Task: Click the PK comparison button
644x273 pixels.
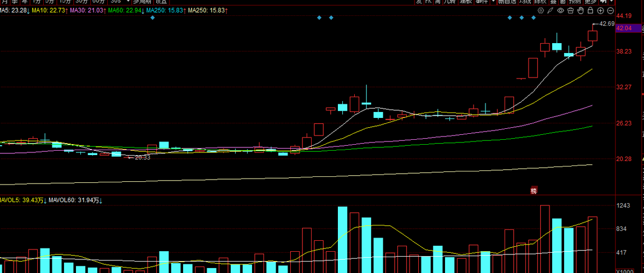Action: point(429,2)
